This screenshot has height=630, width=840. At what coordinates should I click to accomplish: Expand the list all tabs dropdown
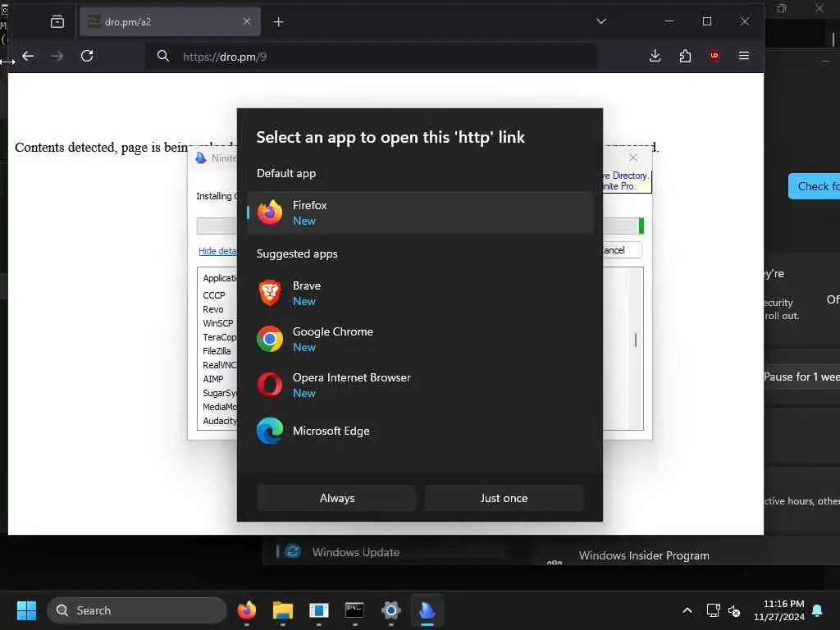coord(601,21)
